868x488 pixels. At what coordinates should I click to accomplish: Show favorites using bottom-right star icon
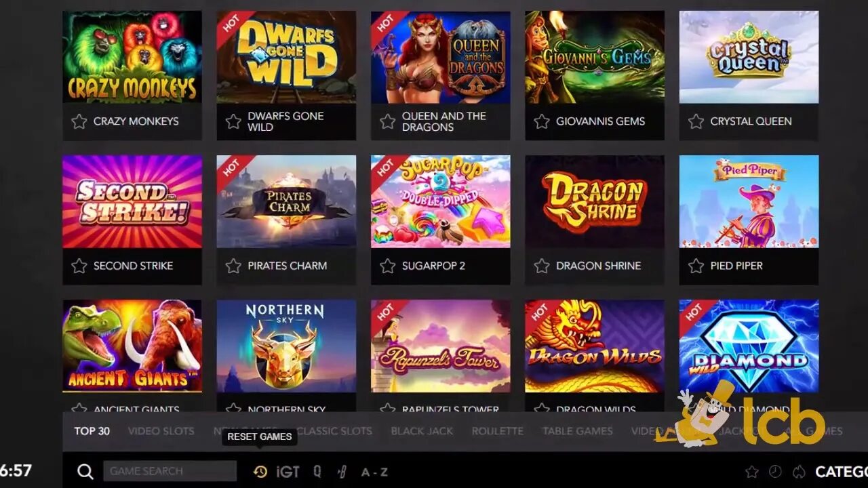click(752, 472)
